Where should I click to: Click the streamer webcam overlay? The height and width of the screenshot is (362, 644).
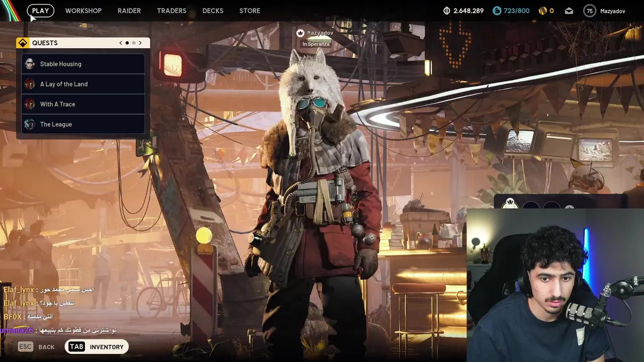click(x=555, y=285)
